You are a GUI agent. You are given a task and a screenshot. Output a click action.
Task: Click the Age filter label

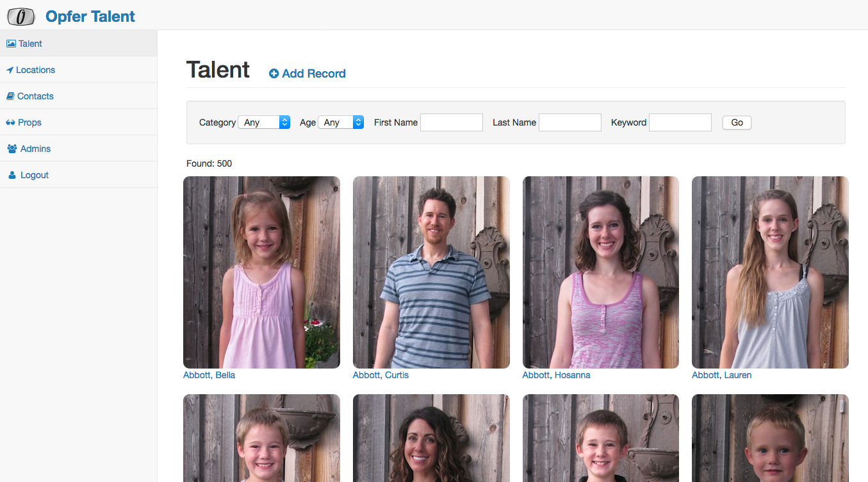(x=307, y=122)
